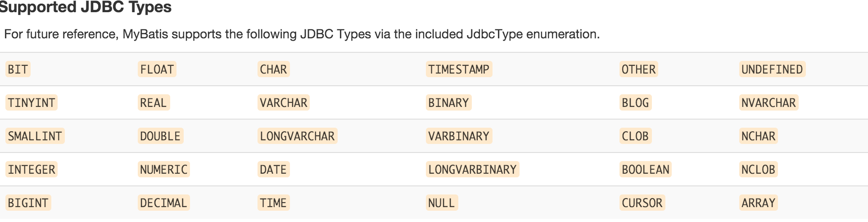This screenshot has width=868, height=222.
Task: Click the CURSOR type label
Action: tap(642, 203)
